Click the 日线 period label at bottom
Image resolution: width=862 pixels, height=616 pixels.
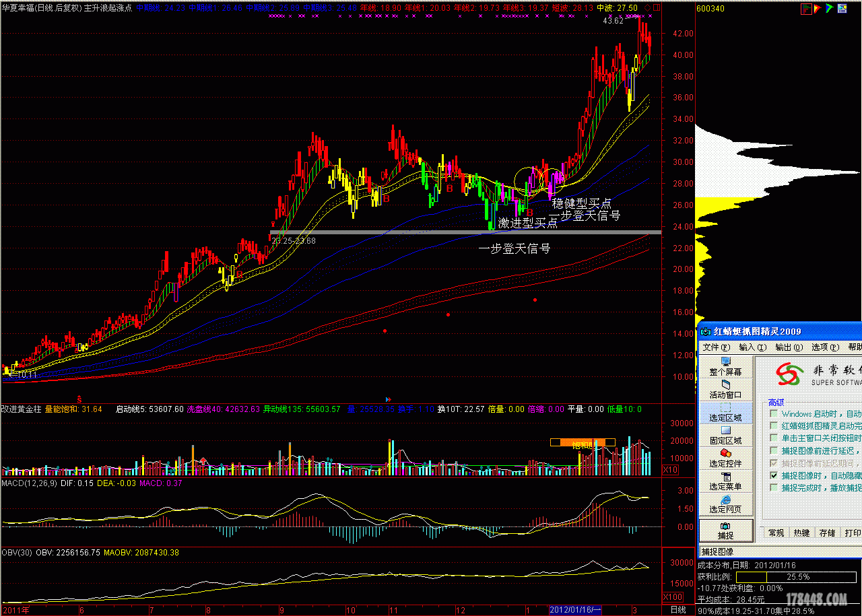[x=678, y=609]
